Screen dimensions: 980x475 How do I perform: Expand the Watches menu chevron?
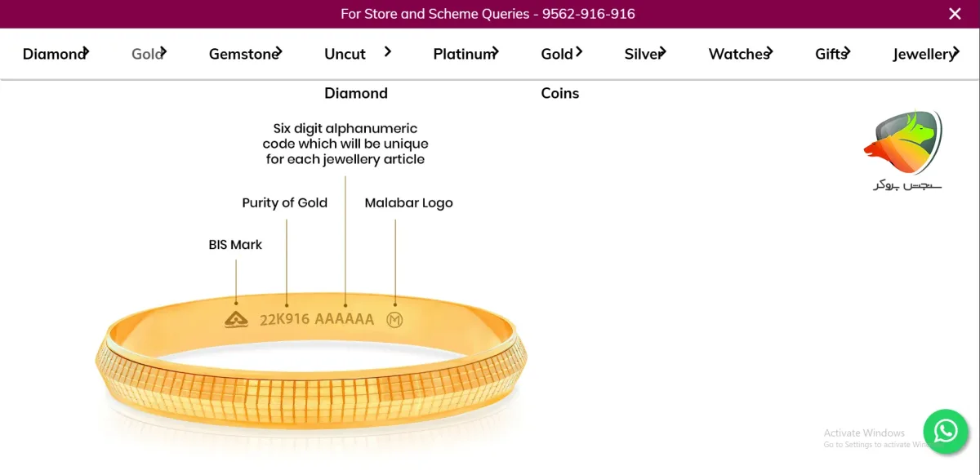[x=768, y=52]
